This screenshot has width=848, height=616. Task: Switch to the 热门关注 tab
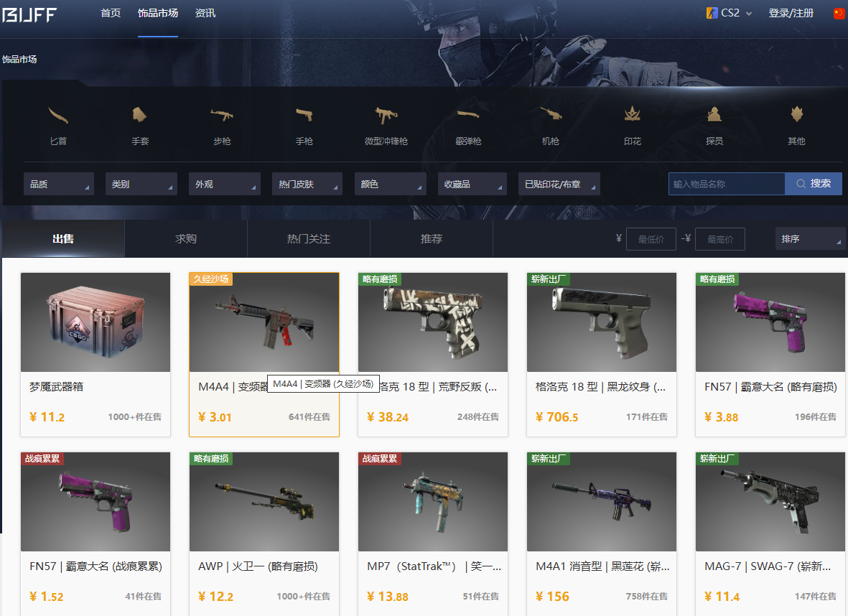click(309, 238)
